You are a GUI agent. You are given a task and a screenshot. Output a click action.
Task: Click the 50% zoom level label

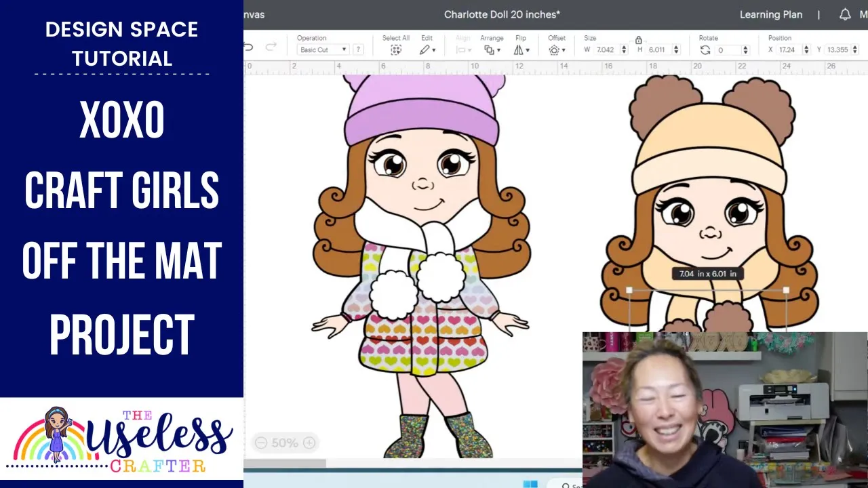[x=285, y=443]
